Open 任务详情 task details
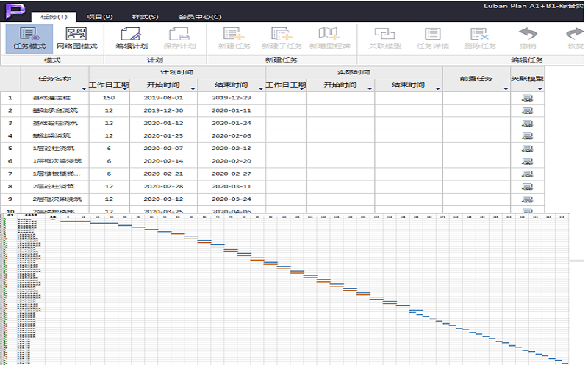 point(433,39)
